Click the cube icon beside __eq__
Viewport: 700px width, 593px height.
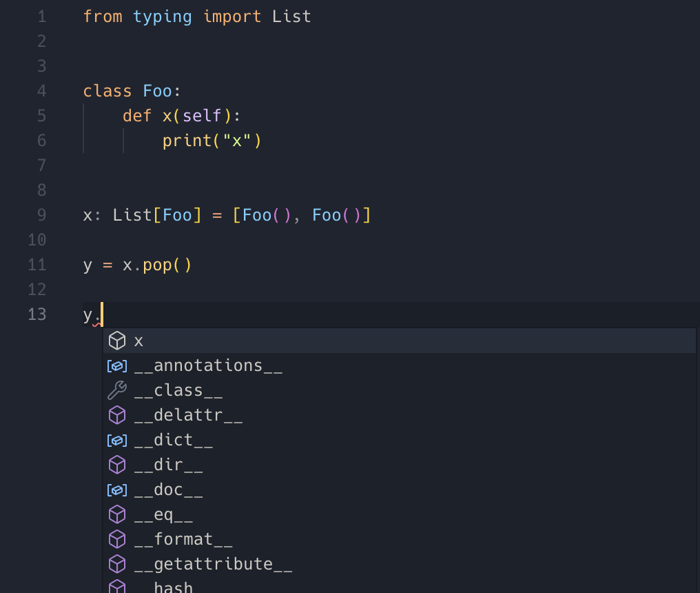117,514
